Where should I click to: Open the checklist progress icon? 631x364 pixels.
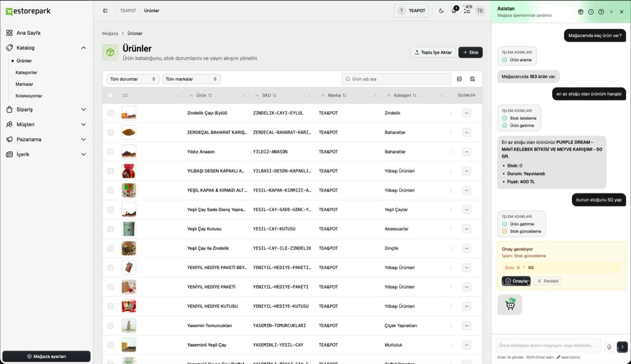click(467, 11)
